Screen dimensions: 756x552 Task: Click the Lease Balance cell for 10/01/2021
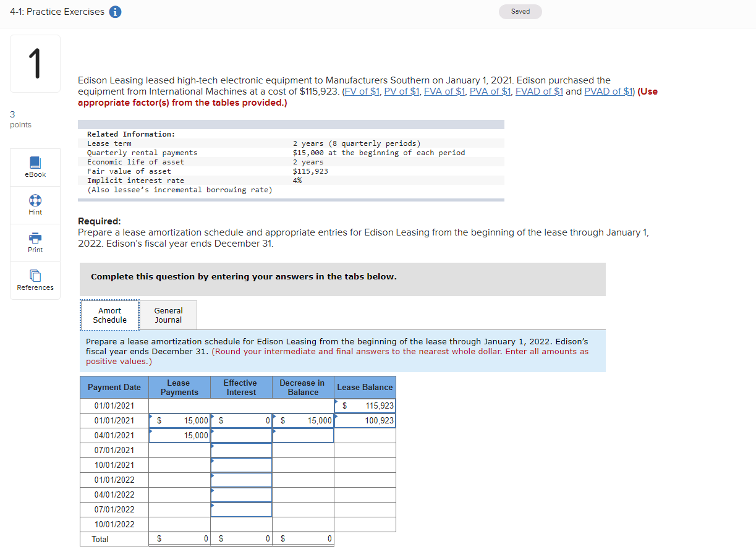[365, 465]
